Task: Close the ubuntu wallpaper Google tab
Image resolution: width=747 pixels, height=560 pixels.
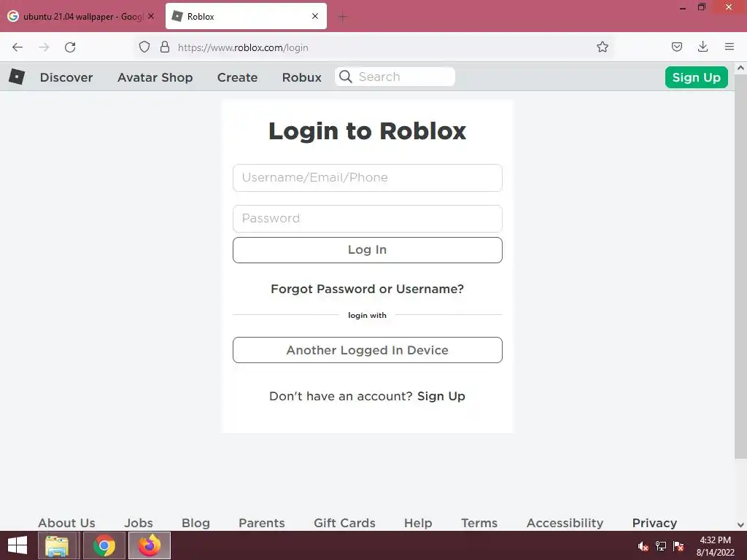Action: 151,16
